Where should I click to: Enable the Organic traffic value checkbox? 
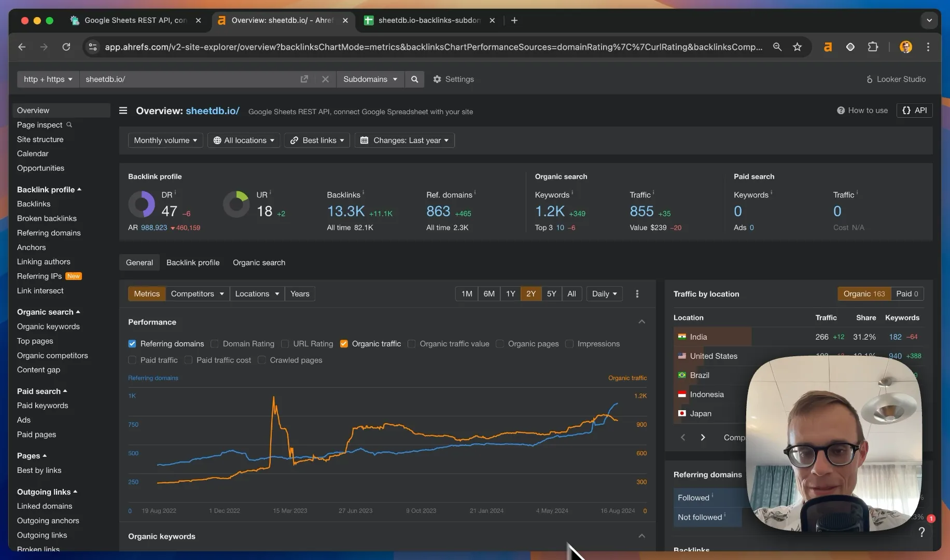(411, 344)
